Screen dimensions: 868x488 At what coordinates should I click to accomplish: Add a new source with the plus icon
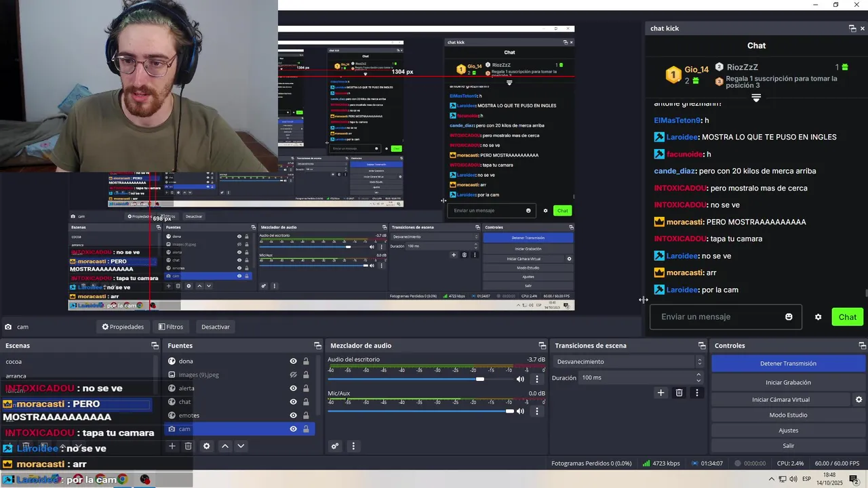coord(172,446)
